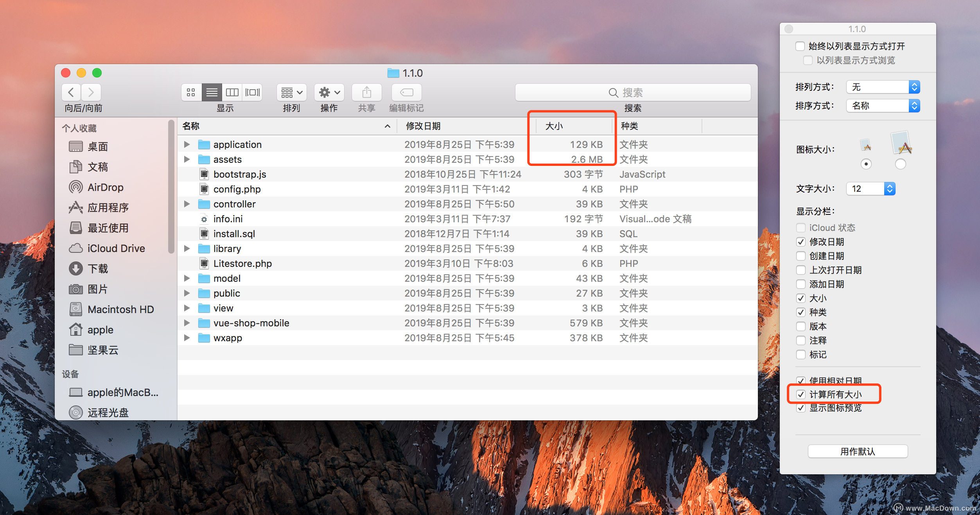Select the info.ini file

tap(467, 219)
